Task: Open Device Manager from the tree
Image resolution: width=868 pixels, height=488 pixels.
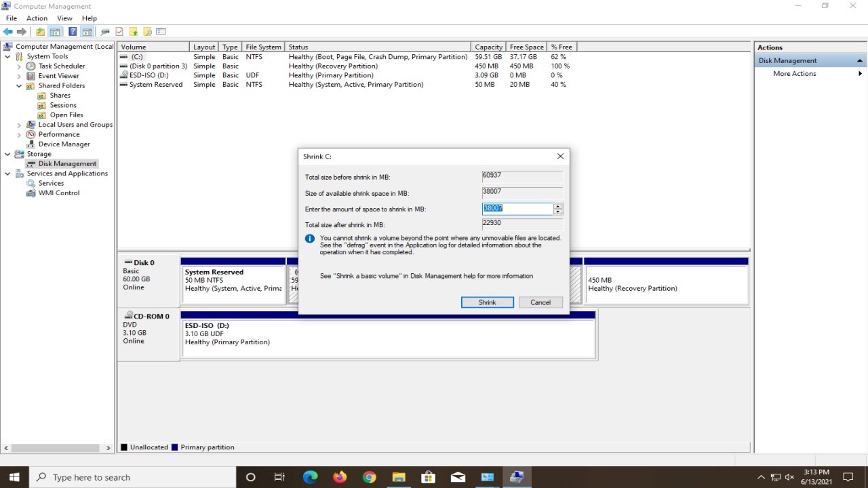Action: click(64, 144)
